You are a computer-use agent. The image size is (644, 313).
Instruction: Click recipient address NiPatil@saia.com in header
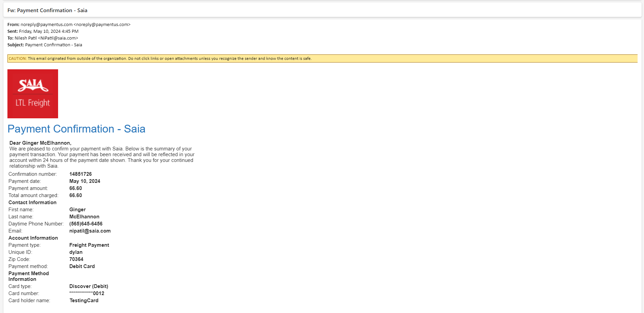tap(58, 38)
